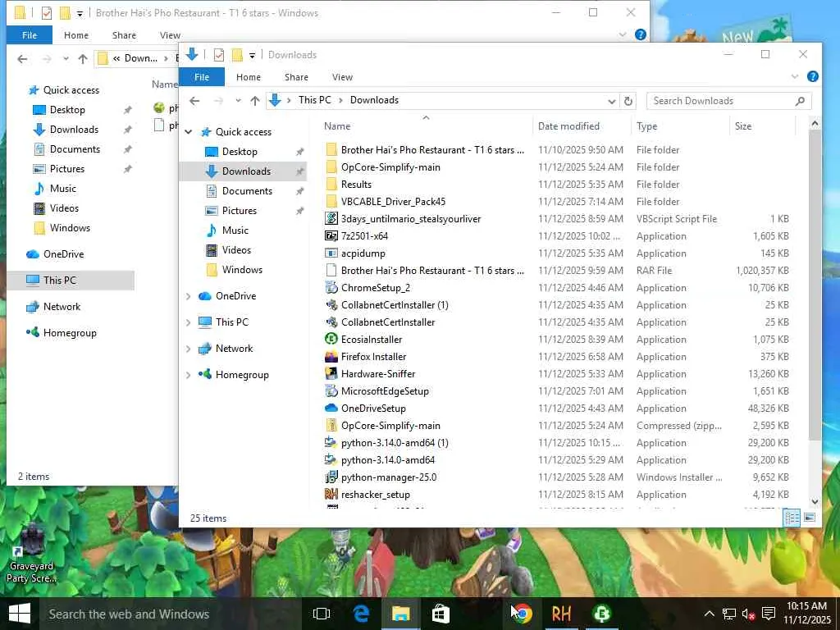Open Google Chrome from the taskbar
This screenshot has width=840, height=630.
tap(521, 614)
